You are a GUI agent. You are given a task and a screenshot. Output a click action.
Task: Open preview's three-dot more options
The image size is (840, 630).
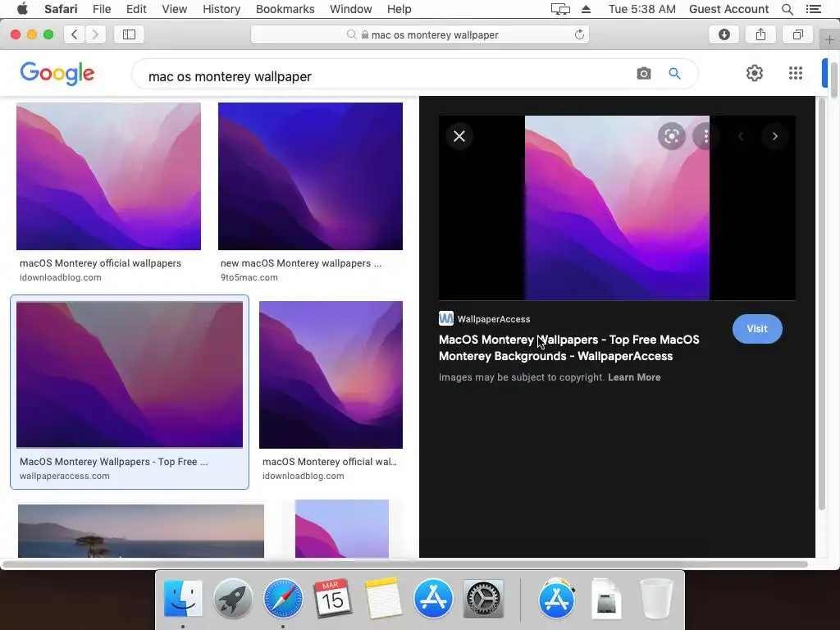[705, 136]
